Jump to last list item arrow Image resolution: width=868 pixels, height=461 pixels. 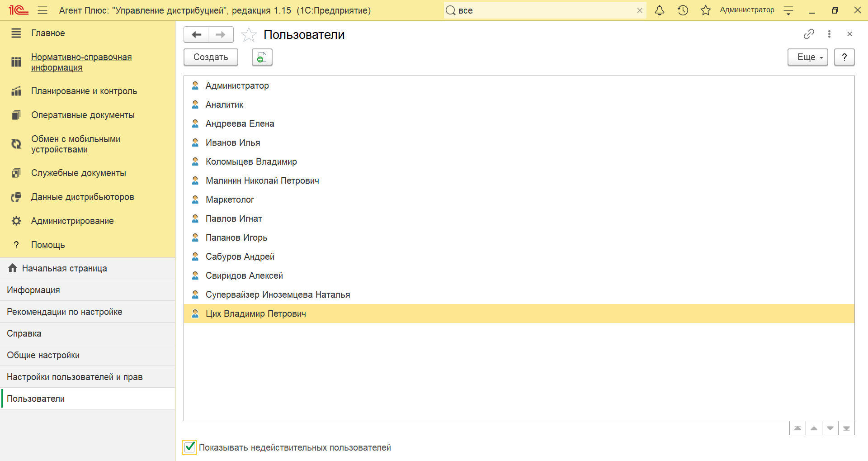coord(846,428)
